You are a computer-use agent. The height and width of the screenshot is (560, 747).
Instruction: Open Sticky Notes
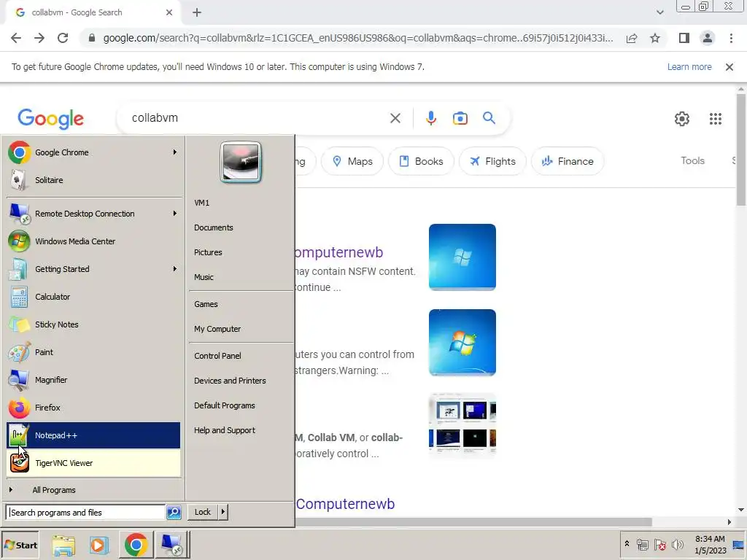93,324
